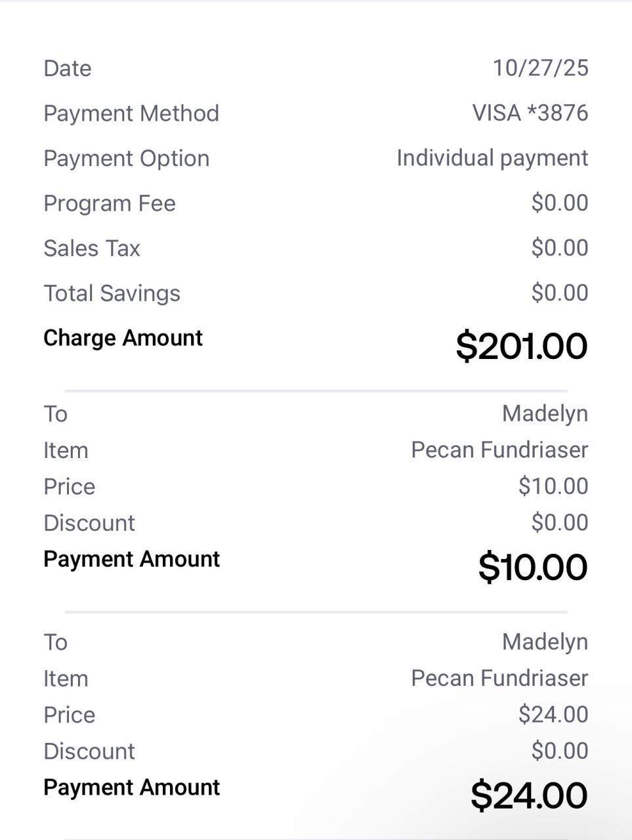Select the 10/27/25 date value

(540, 68)
